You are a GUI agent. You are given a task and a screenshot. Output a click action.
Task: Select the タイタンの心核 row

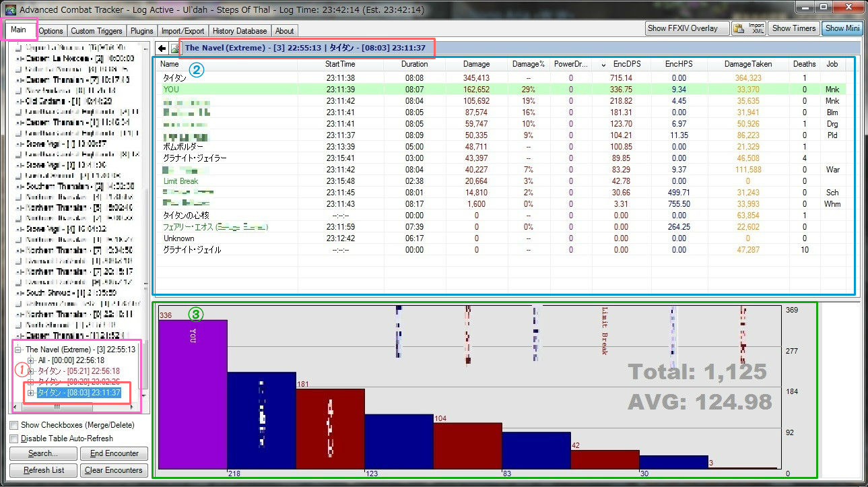pos(502,215)
